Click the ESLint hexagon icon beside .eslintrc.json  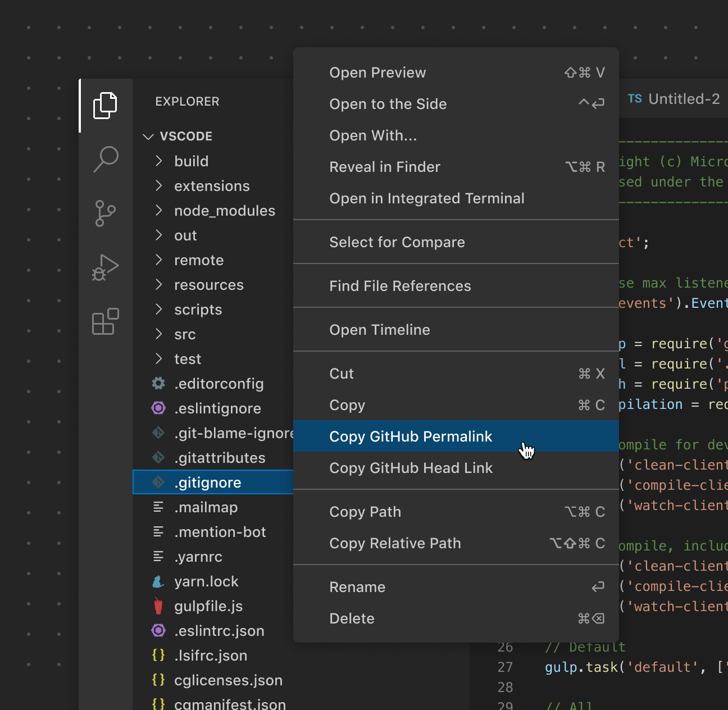point(158,630)
